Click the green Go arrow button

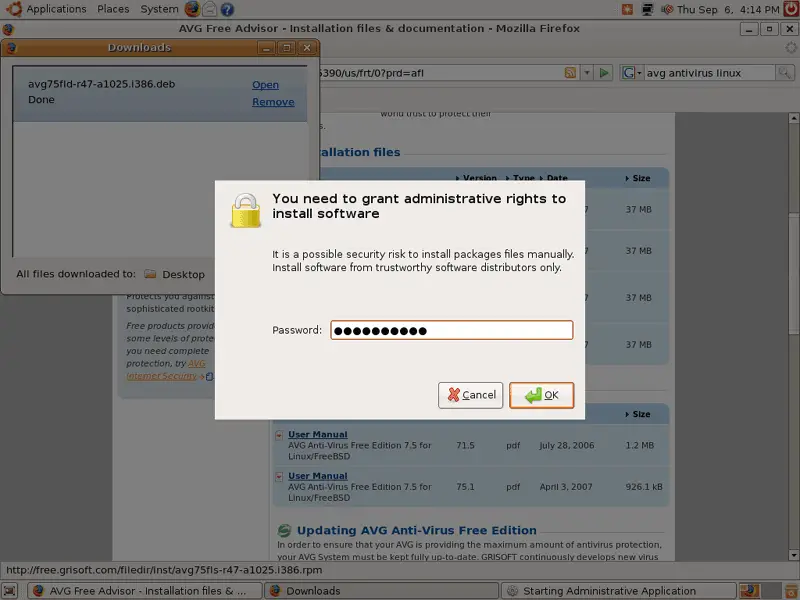(x=604, y=73)
